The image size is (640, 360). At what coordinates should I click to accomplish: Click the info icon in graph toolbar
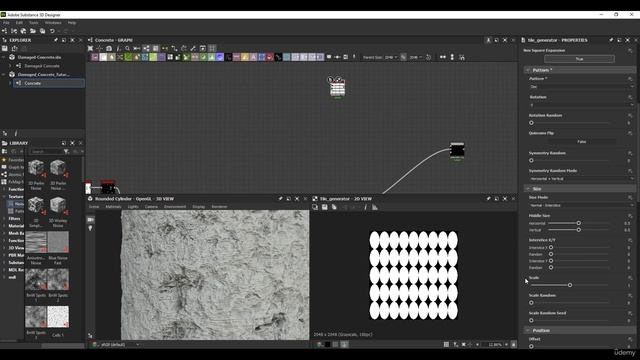point(118,48)
